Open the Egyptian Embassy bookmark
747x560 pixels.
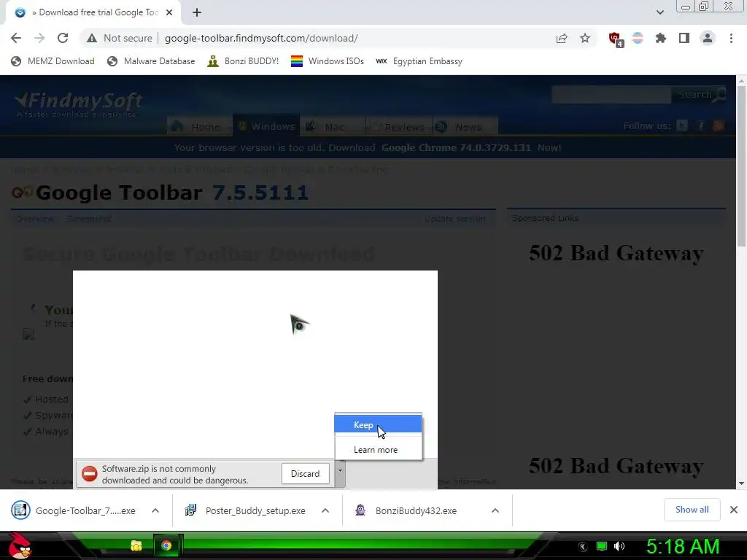click(x=419, y=61)
